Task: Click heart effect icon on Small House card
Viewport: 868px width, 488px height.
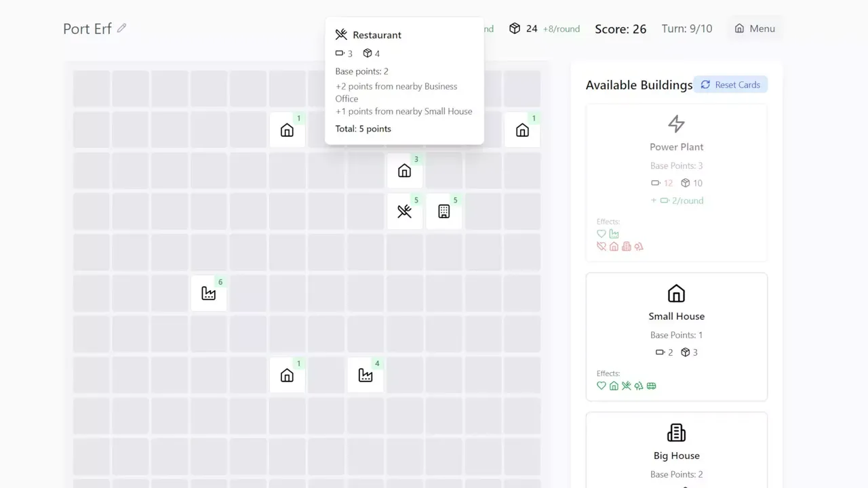Action: tap(601, 386)
